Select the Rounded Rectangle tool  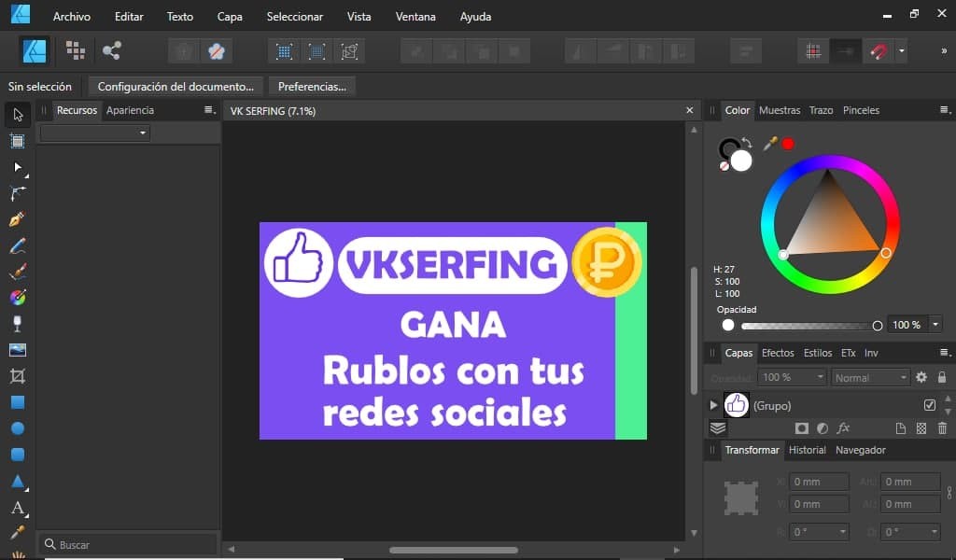click(x=18, y=455)
